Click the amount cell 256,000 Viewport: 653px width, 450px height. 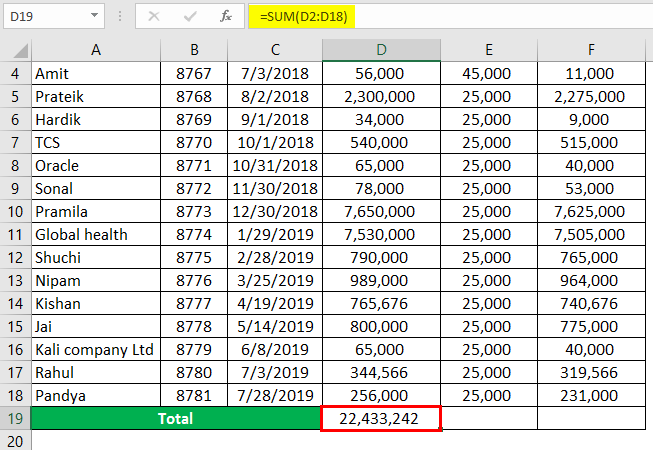coord(381,395)
